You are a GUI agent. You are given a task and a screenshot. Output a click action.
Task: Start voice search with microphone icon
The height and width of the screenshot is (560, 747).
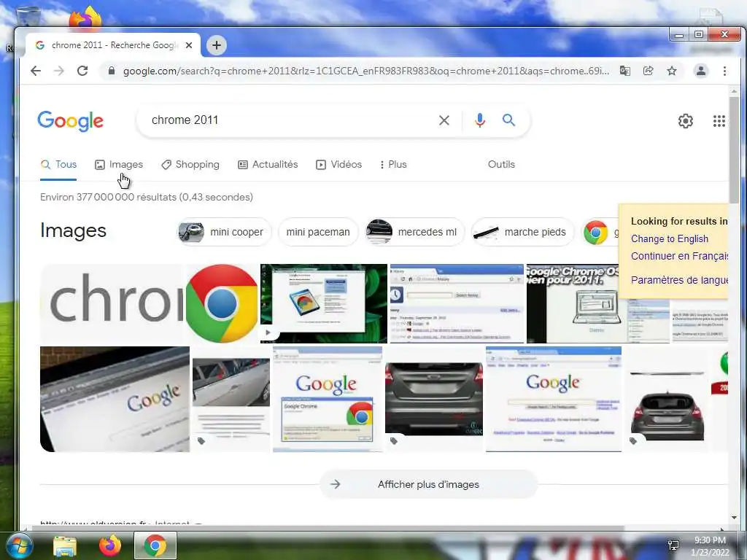click(480, 120)
